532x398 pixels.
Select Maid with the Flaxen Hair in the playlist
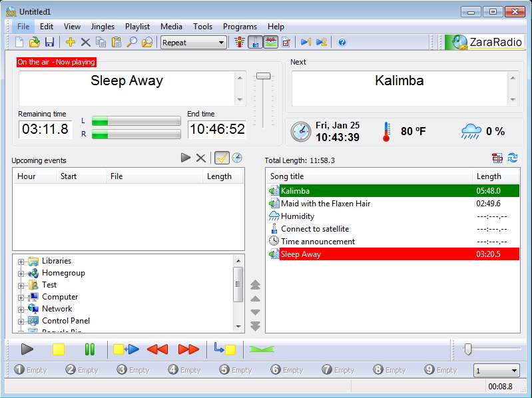point(394,204)
